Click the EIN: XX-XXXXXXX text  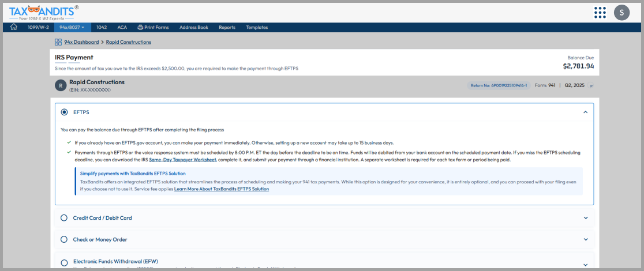coord(90,89)
